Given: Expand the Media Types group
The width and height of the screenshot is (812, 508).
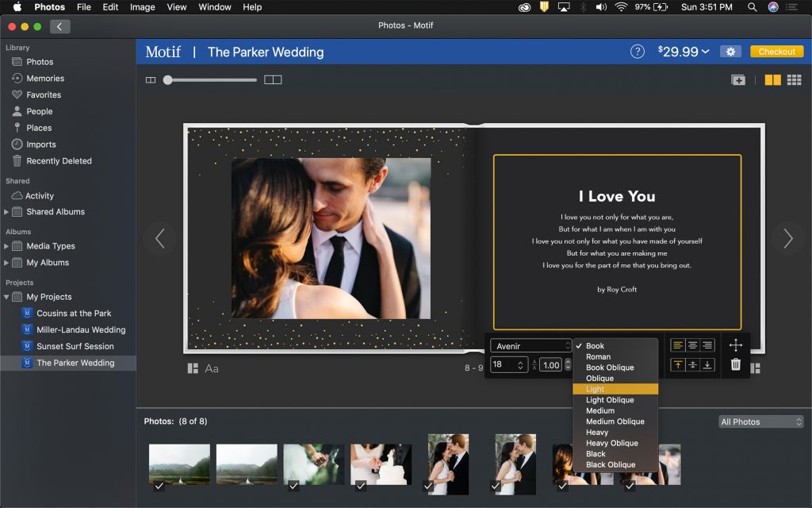Looking at the screenshot, I should click(6, 246).
